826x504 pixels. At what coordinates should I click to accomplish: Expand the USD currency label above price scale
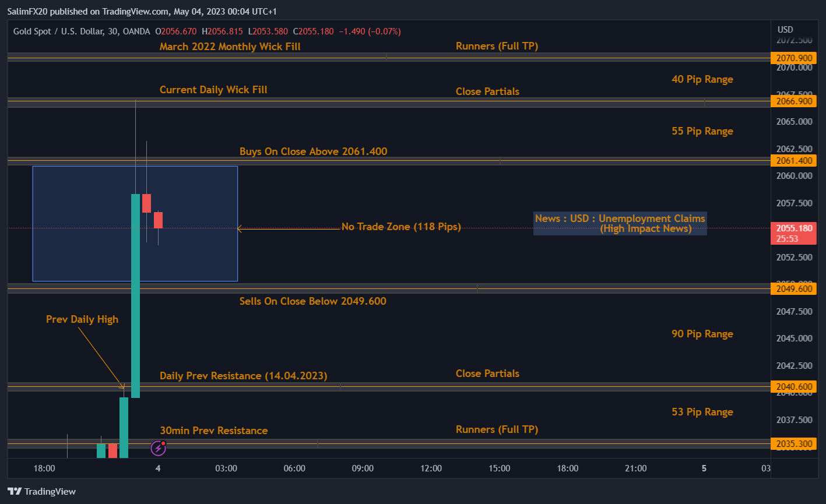(785, 29)
